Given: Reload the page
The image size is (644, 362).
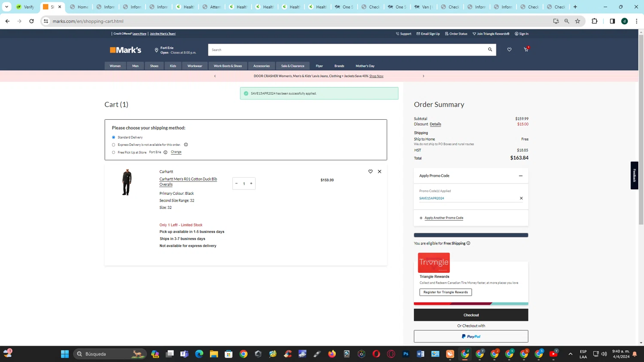Looking at the screenshot, I should [31, 21].
